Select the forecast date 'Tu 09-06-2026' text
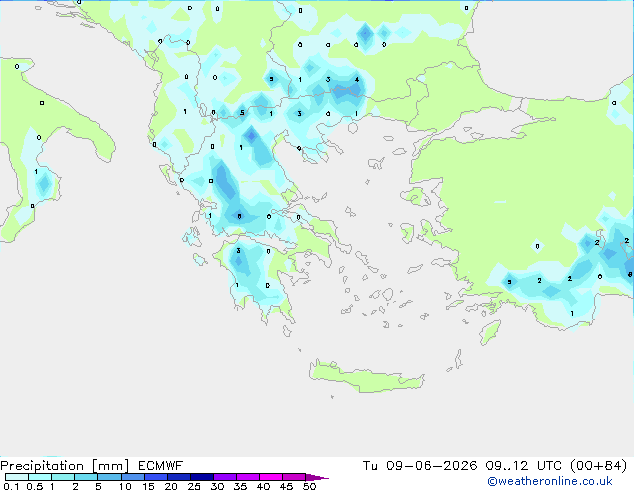The image size is (634, 490). point(420,466)
